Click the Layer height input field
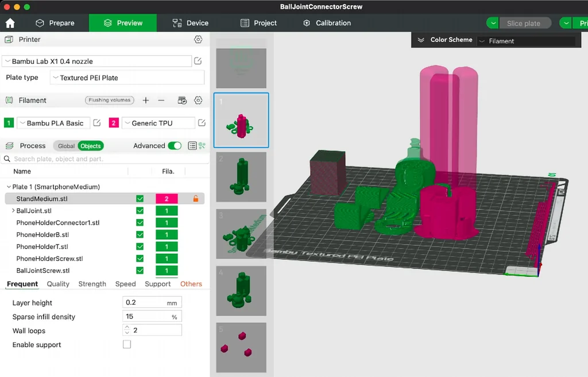Screen dimensions: 588x377 pos(152,302)
